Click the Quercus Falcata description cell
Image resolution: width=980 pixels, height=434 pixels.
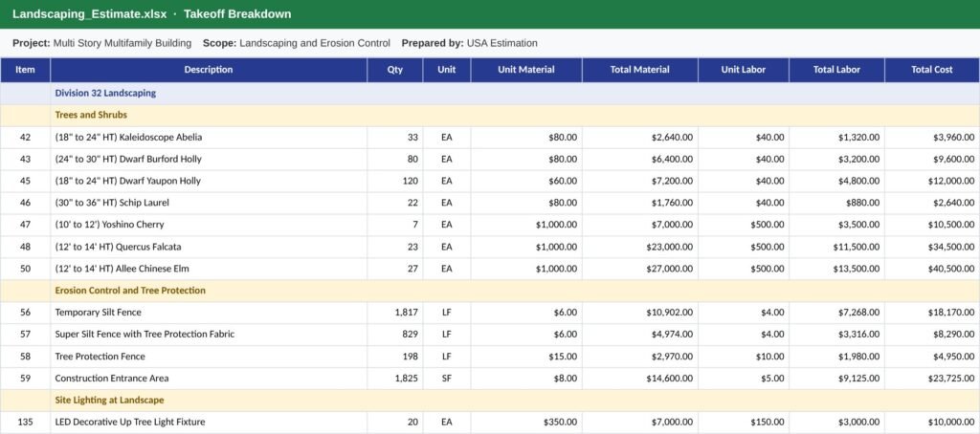(209, 247)
